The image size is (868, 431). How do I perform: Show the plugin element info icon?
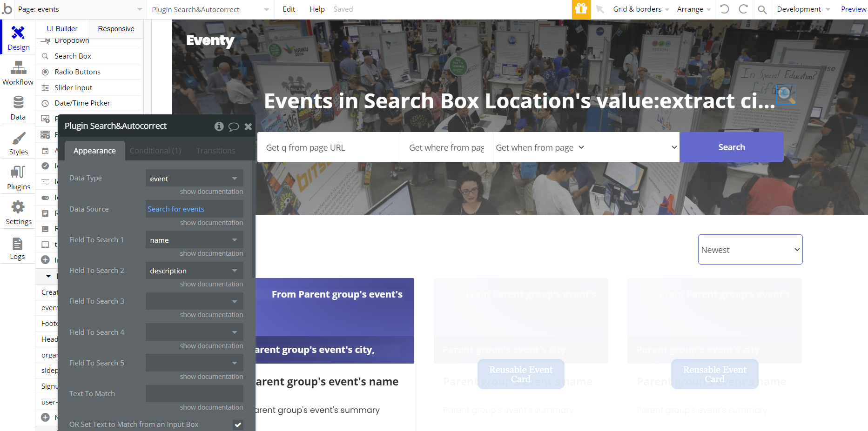click(x=219, y=126)
